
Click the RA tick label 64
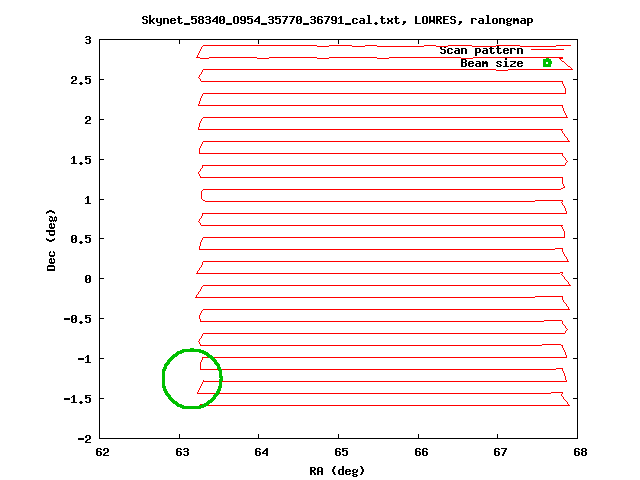[x=262, y=452]
